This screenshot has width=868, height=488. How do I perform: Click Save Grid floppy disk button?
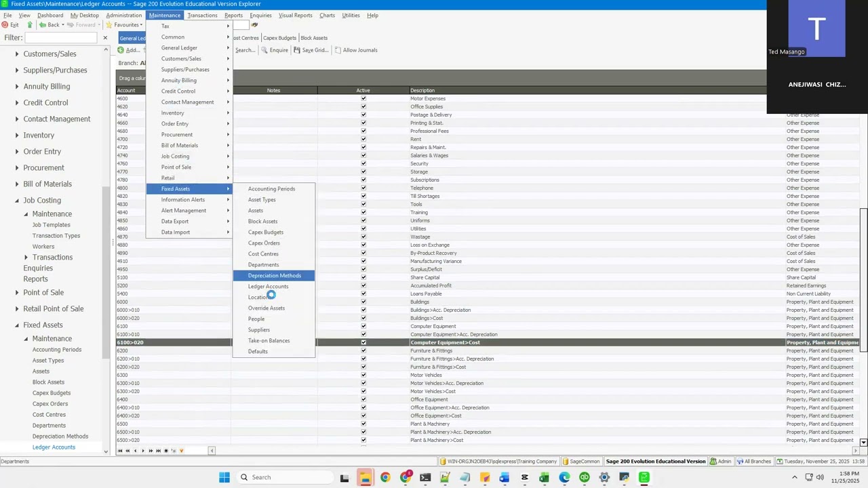[311, 50]
